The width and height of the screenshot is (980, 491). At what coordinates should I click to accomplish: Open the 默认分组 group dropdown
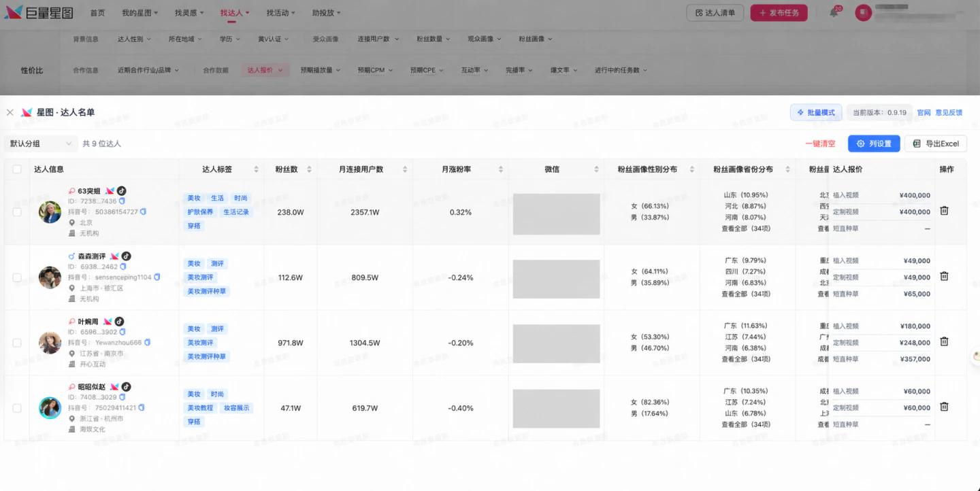coord(40,143)
